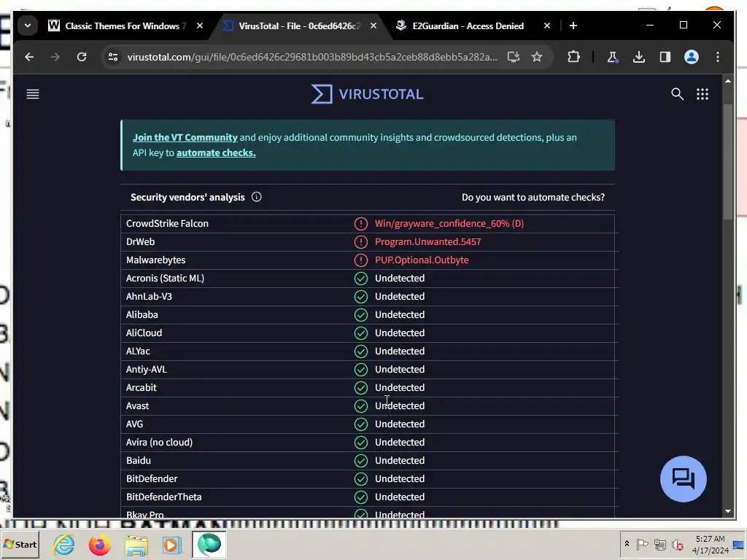
Task: Select the Program.Unwanted.5457 detection text
Action: tap(427, 242)
